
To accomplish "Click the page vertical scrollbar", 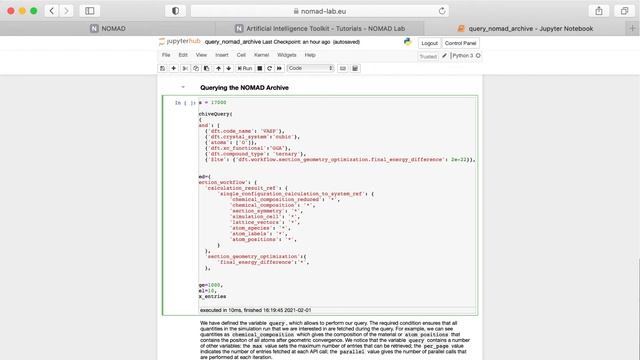I will tap(638, 309).
